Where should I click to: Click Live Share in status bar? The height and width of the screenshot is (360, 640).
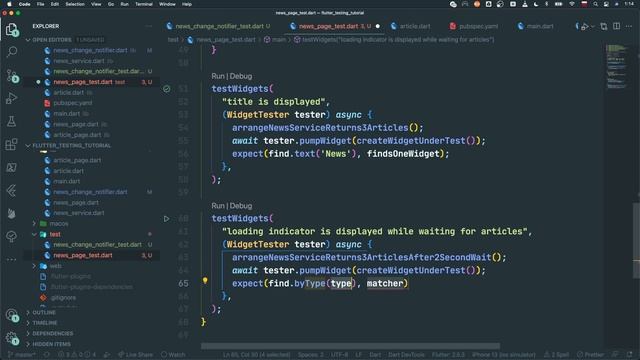136,355
